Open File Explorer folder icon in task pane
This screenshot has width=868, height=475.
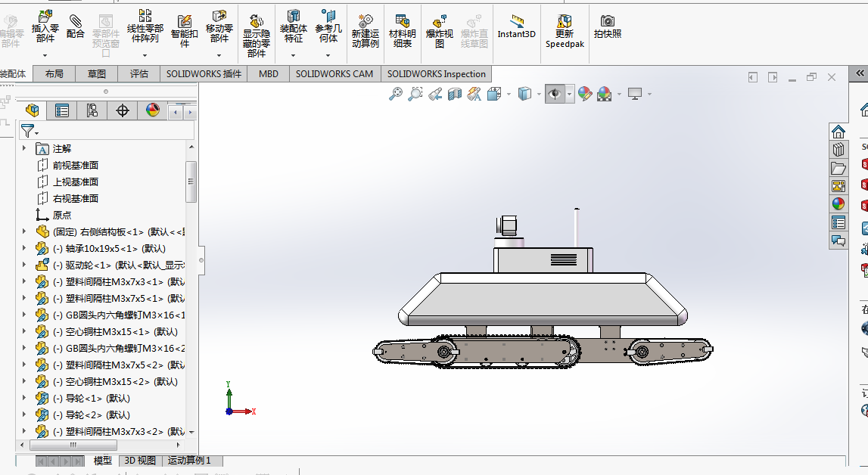click(x=838, y=168)
